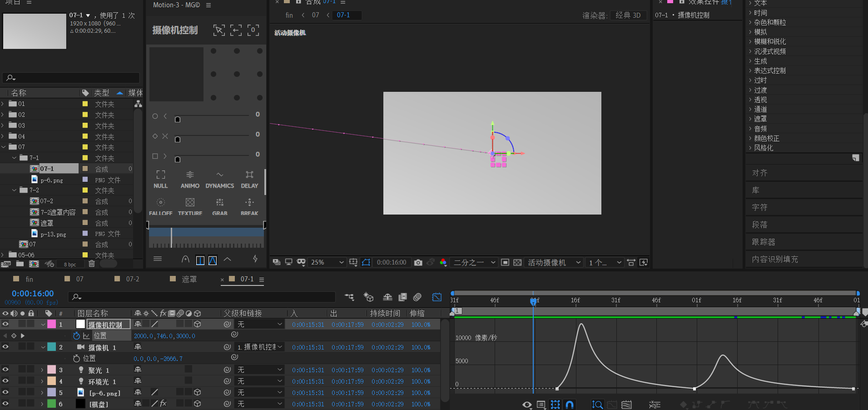The height and width of the screenshot is (410, 868).
Task: Open the 25% magnification dropdown
Action: 327,262
